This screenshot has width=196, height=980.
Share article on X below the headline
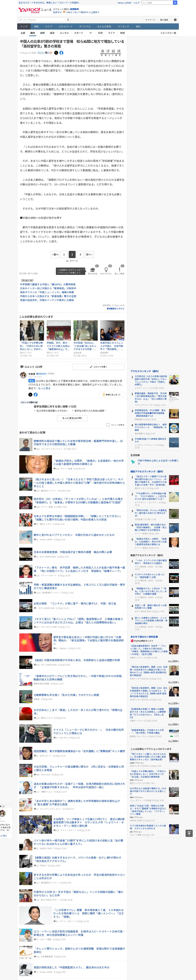56,53
